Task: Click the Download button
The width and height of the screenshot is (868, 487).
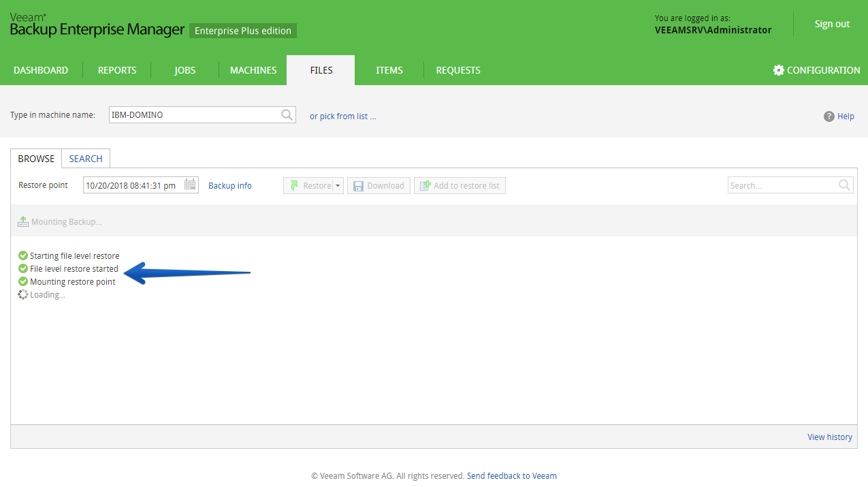Action: [379, 186]
